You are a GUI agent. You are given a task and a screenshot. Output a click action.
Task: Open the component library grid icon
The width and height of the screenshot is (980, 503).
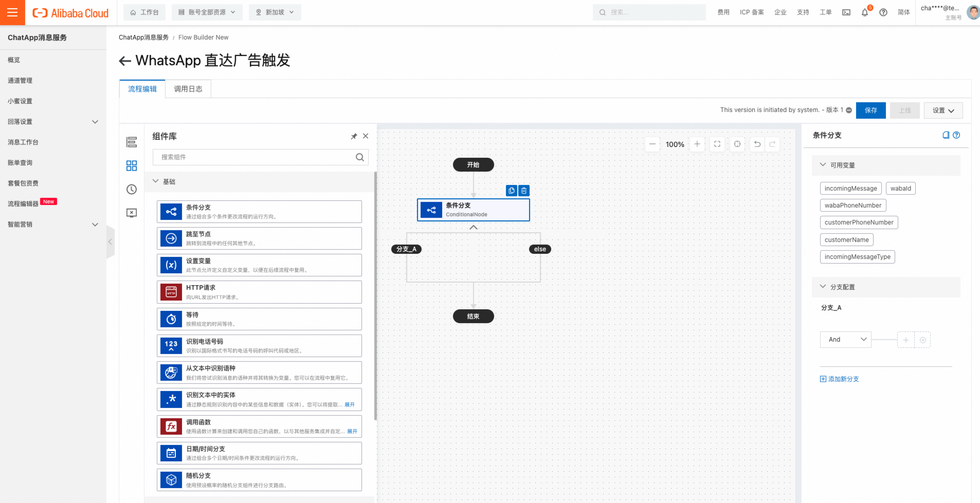tap(132, 165)
